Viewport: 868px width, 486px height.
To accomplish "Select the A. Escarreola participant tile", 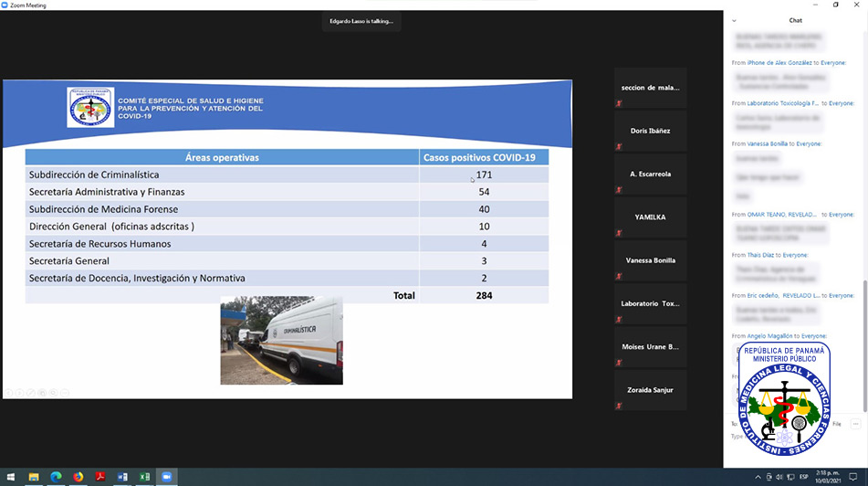I will point(651,174).
